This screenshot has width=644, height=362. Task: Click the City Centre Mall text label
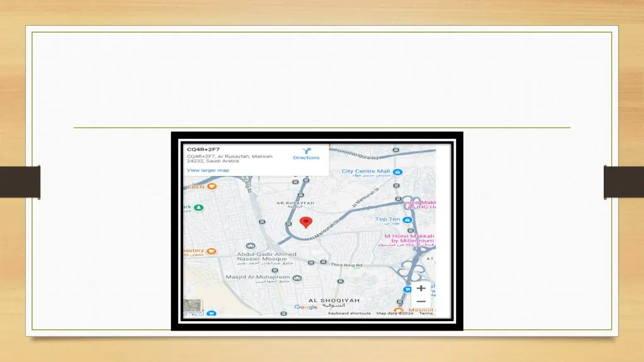[x=365, y=171]
